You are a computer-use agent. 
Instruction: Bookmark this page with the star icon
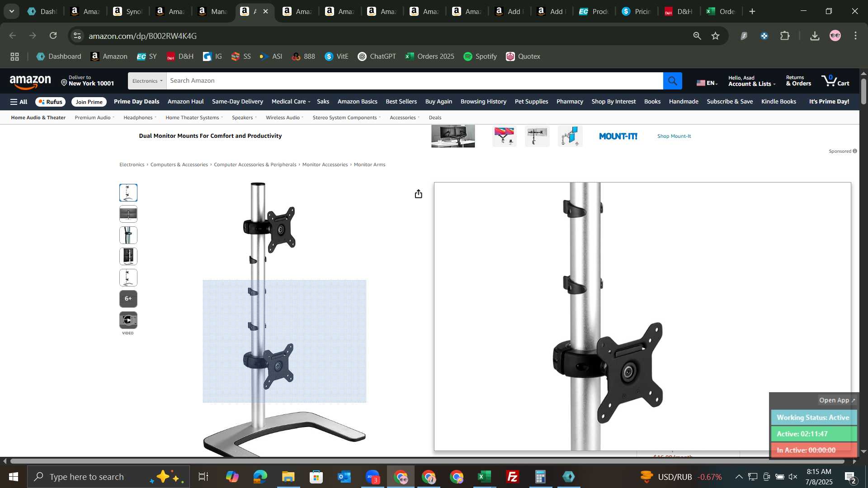coord(715,36)
